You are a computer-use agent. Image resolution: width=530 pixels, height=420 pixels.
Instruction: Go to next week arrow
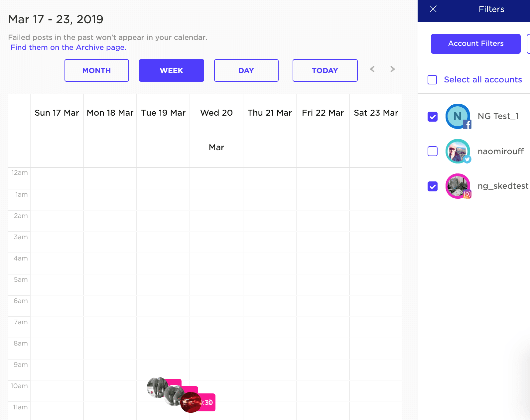393,69
